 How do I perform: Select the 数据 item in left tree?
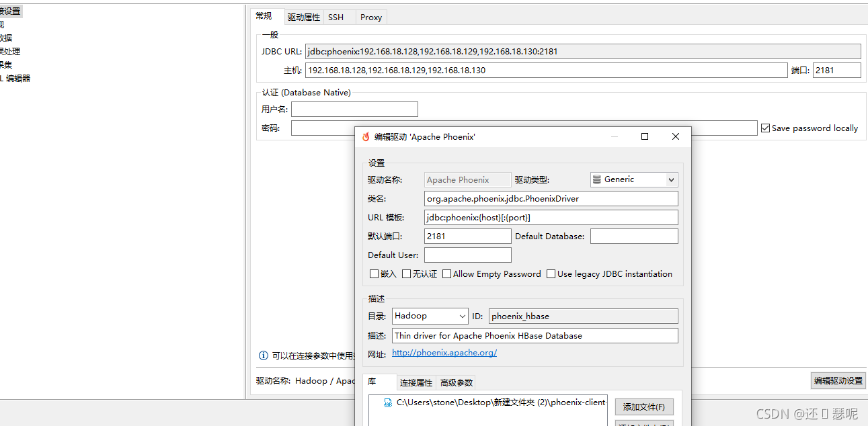pos(6,38)
